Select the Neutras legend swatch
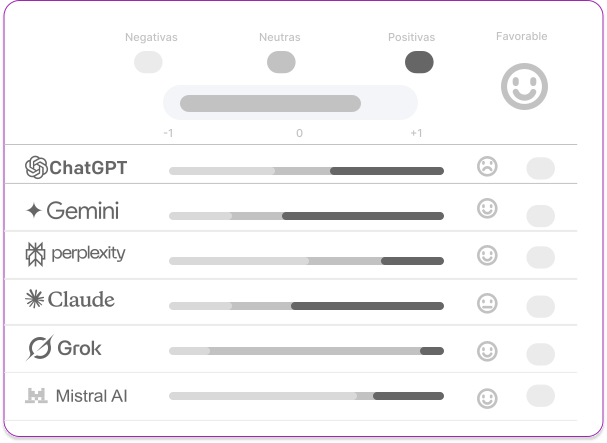This screenshot has width=607, height=443. [x=281, y=63]
